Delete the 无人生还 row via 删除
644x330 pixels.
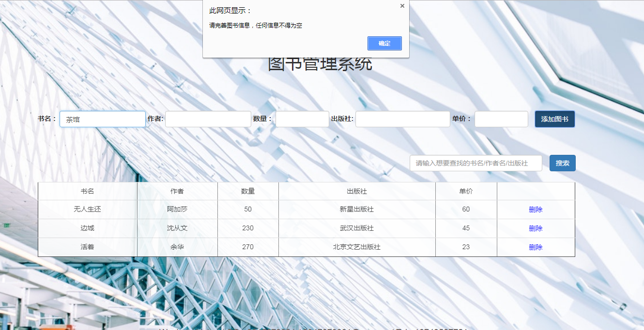pyautogui.click(x=536, y=210)
